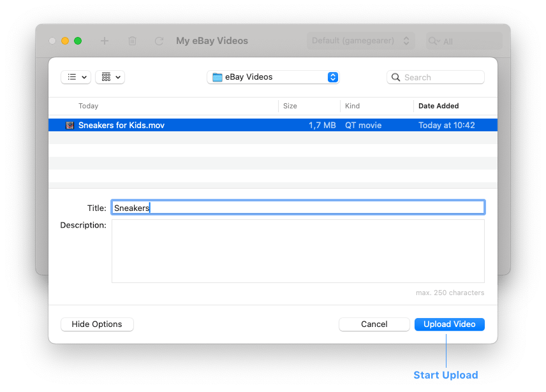Click the file dialog Search field

(435, 77)
